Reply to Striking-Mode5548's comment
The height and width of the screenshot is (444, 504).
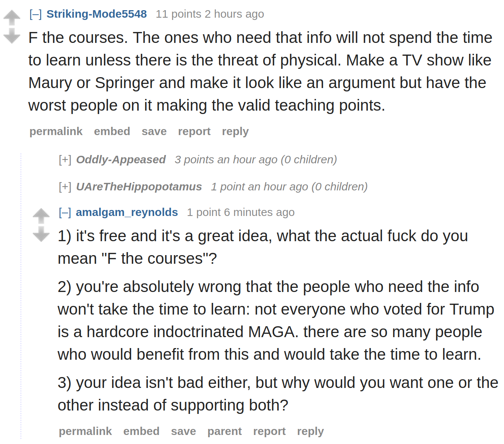(235, 131)
